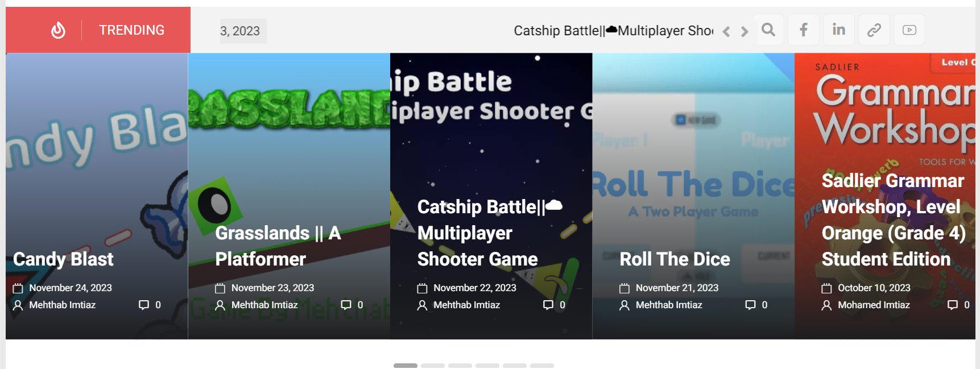Click the trending Catship Battle ticker headline
980x369 pixels.
614,31
